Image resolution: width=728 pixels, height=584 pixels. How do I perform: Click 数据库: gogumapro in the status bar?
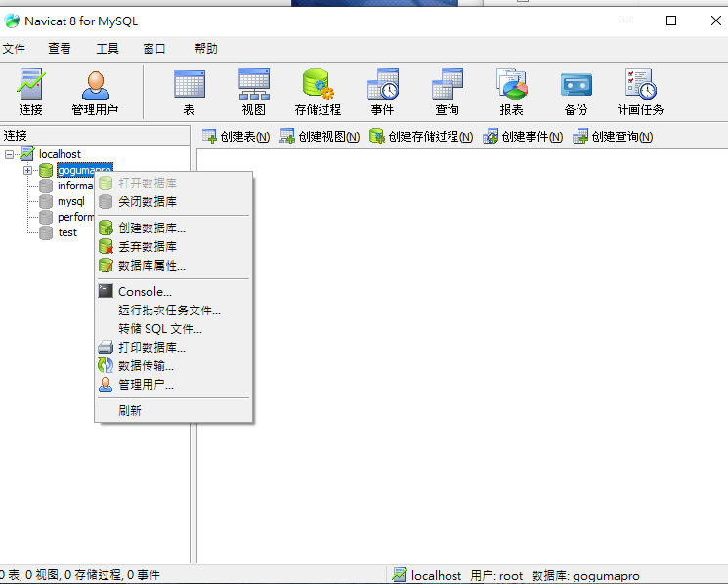point(585,575)
